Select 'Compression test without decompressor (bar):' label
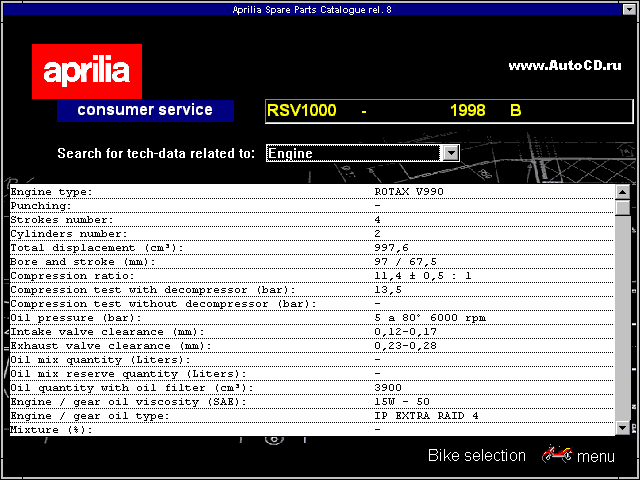This screenshot has width=640, height=480. click(x=163, y=304)
